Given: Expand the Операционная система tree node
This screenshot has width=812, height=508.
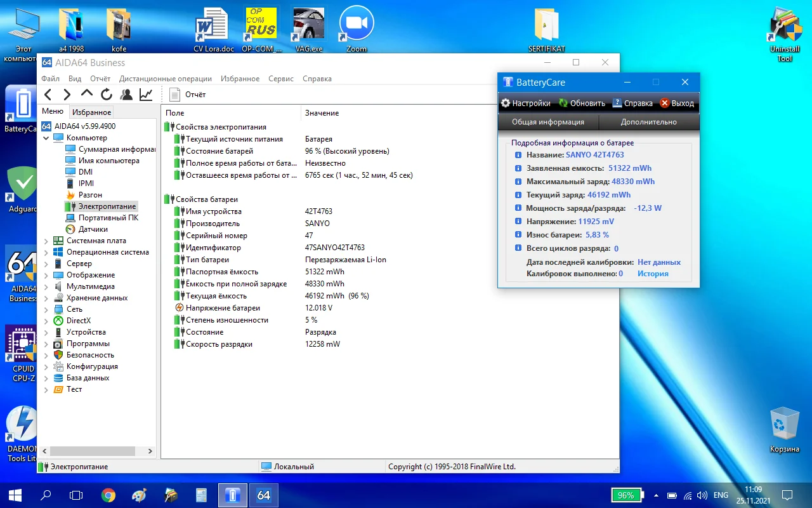Looking at the screenshot, I should [46, 253].
